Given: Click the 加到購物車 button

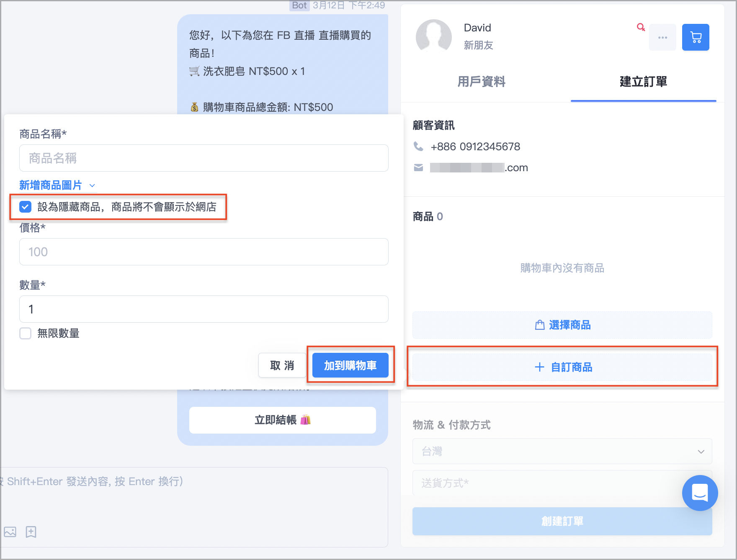Looking at the screenshot, I should (350, 365).
